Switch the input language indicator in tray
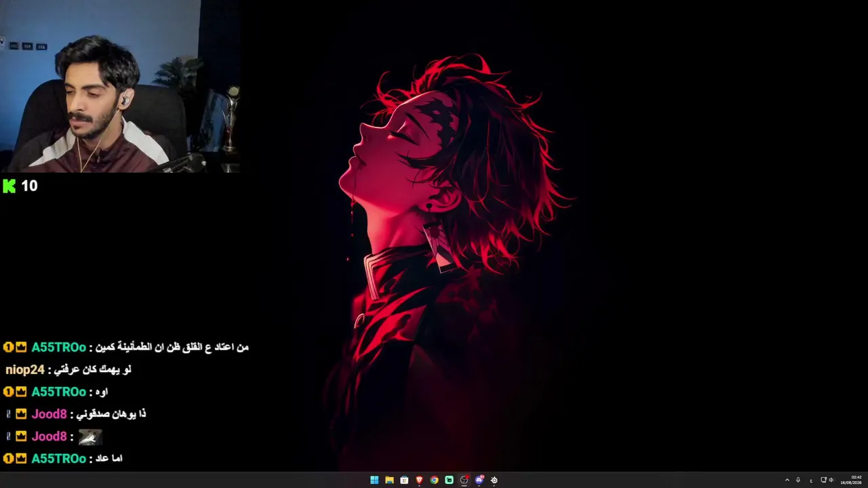Viewport: 868px width, 488px height. point(811,480)
